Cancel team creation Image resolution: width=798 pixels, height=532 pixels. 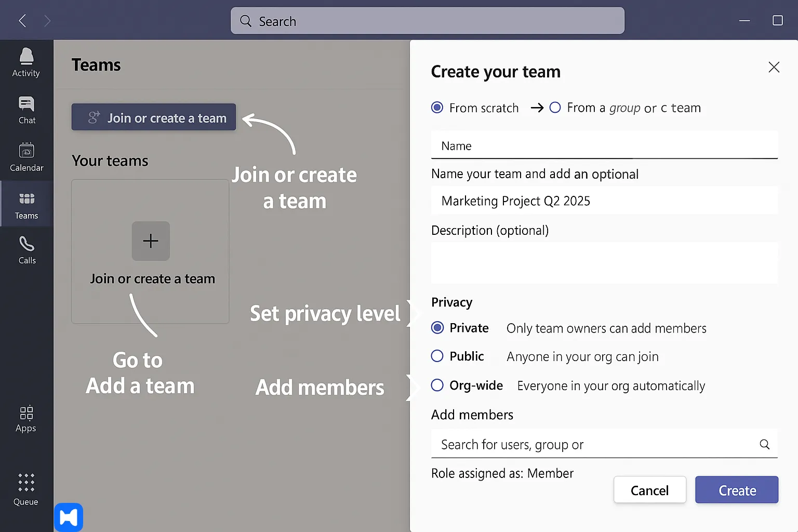(x=649, y=490)
